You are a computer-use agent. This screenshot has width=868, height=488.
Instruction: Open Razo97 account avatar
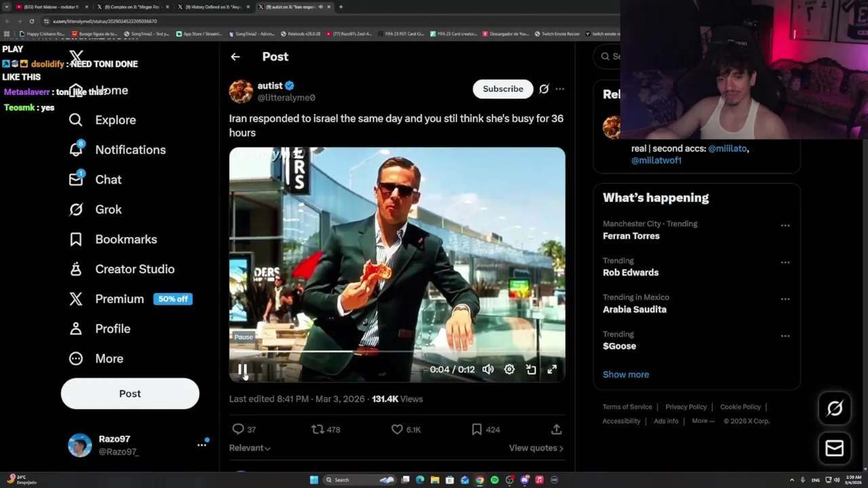tap(80, 445)
